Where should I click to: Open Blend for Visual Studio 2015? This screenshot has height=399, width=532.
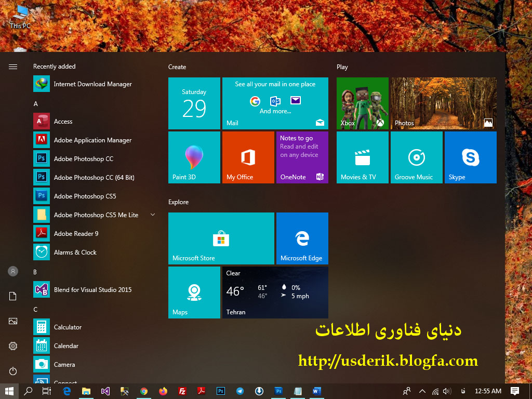[x=95, y=289]
